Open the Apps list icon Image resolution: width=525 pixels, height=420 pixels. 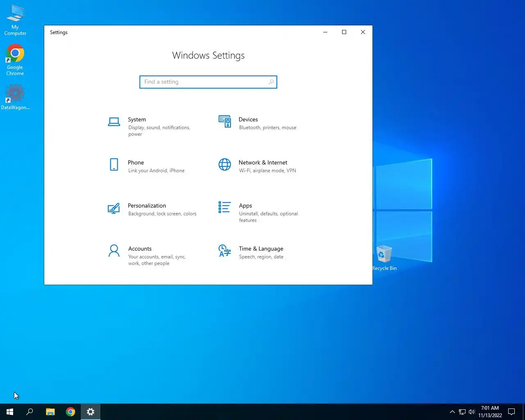(x=225, y=207)
